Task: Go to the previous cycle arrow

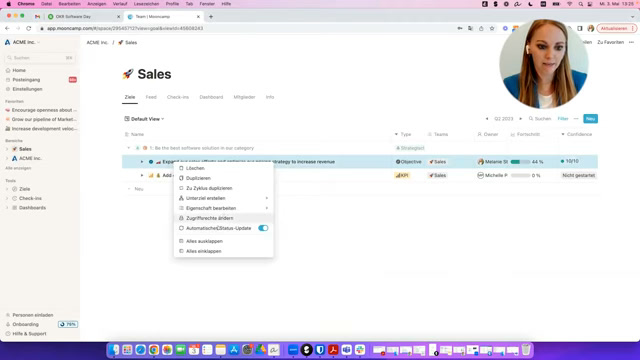Action: click(x=487, y=119)
